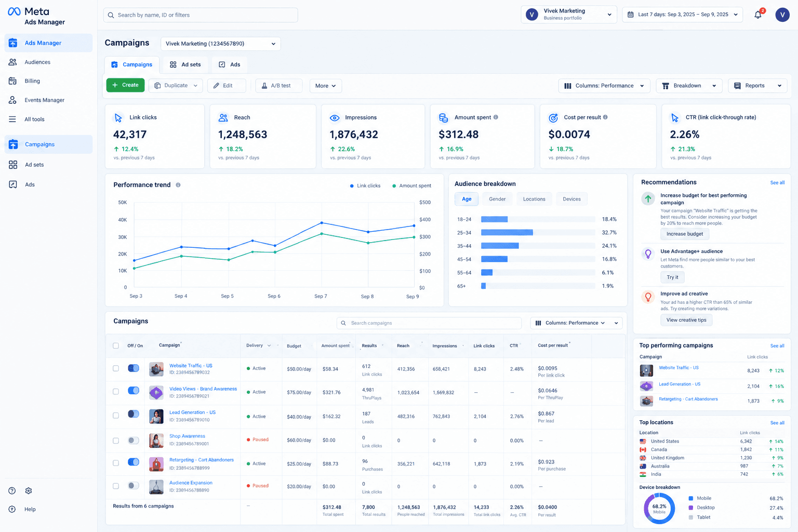Click the green arrow Increase budget recommendation icon

(648, 198)
